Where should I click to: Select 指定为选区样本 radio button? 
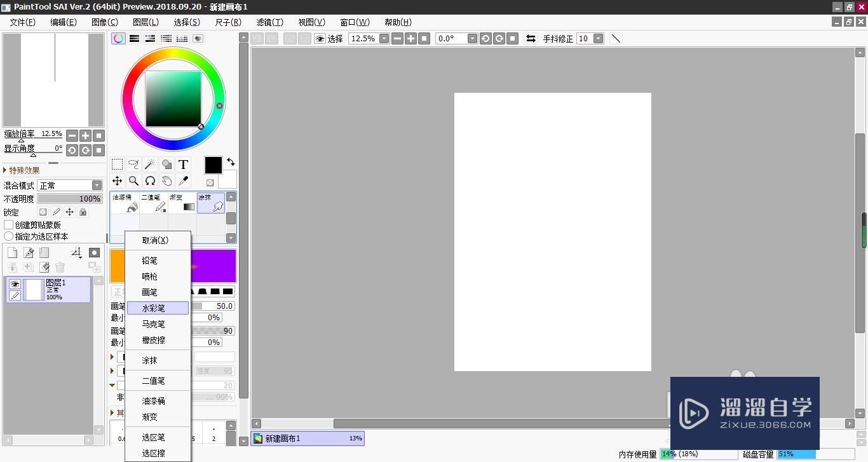click(9, 236)
